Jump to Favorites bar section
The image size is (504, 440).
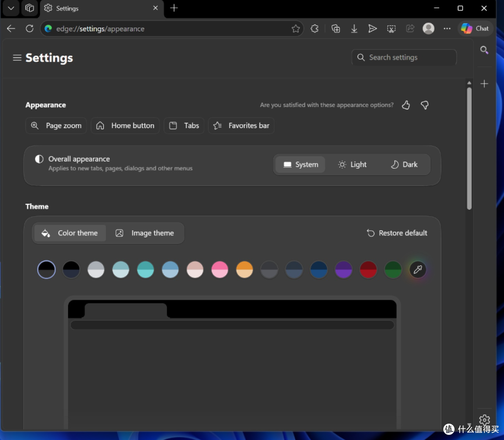[x=241, y=126]
